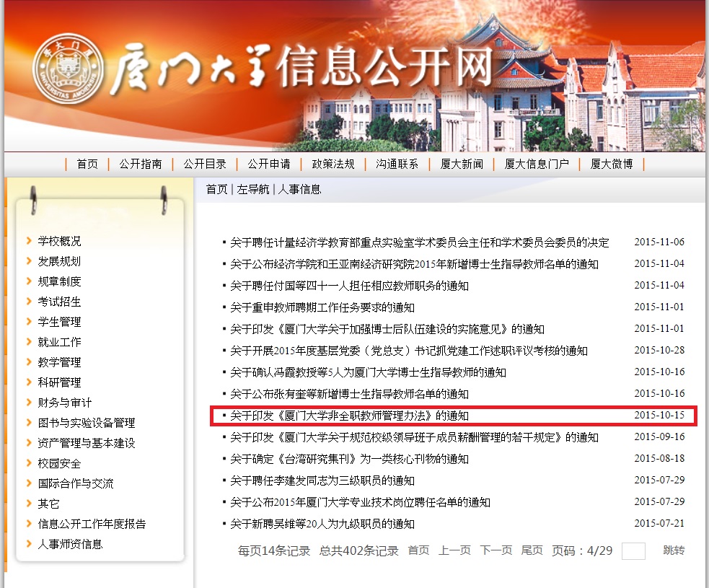Screen dimensions: 709x588
Task: Open the 首页 nav item
Action: click(x=87, y=164)
